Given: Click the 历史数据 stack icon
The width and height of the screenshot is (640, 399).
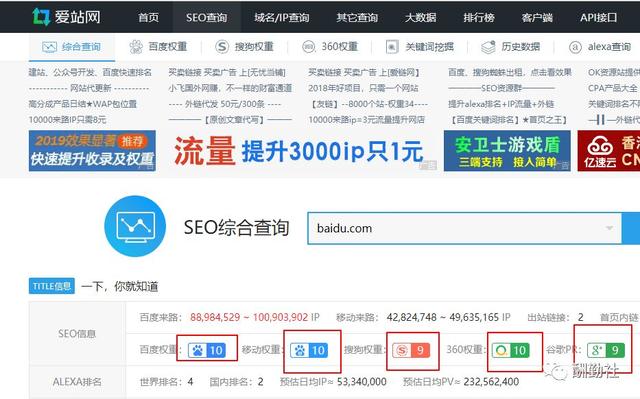Looking at the screenshot, I should (488, 47).
